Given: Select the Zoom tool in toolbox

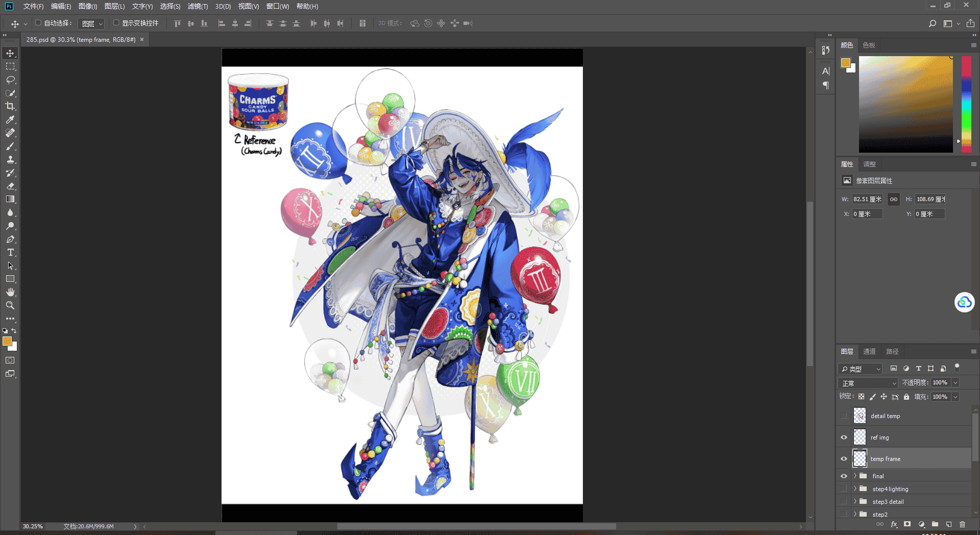Looking at the screenshot, I should point(10,305).
